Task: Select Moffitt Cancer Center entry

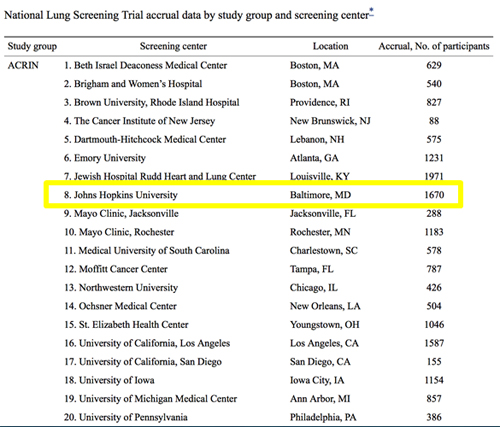Action: pos(116,269)
